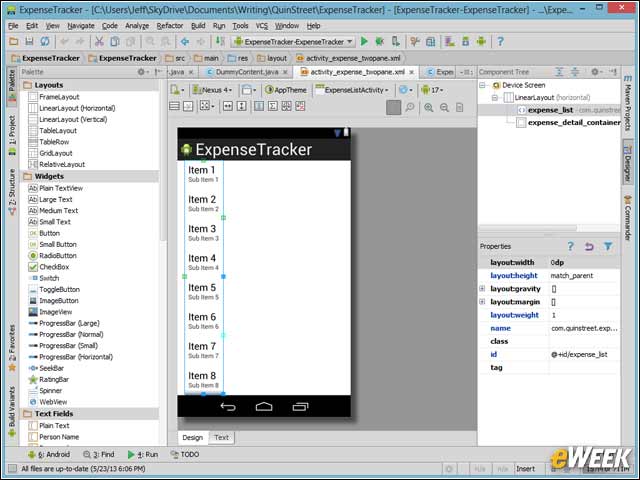The height and width of the screenshot is (480, 640).
Task: Expand the layout:margin property
Action: [x=482, y=302]
